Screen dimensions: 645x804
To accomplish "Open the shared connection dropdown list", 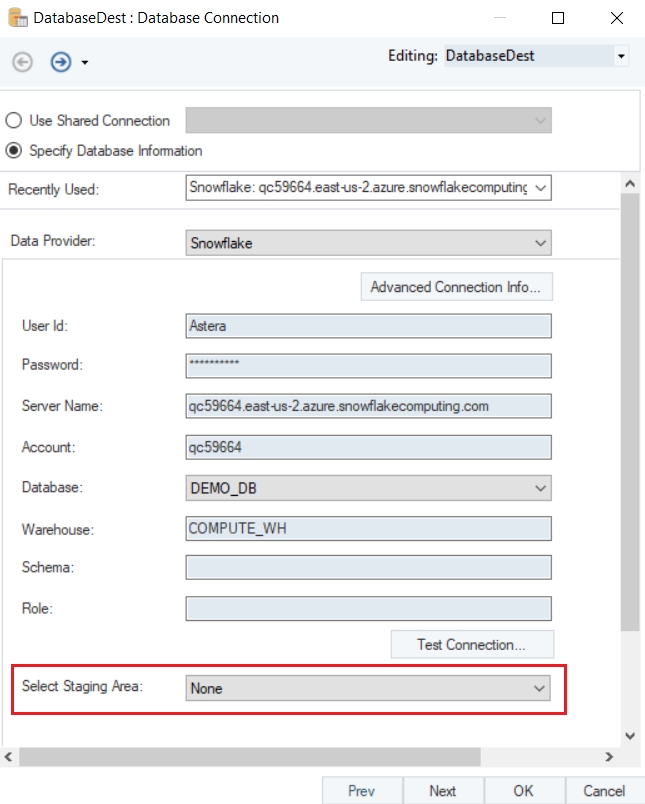I will pos(369,120).
